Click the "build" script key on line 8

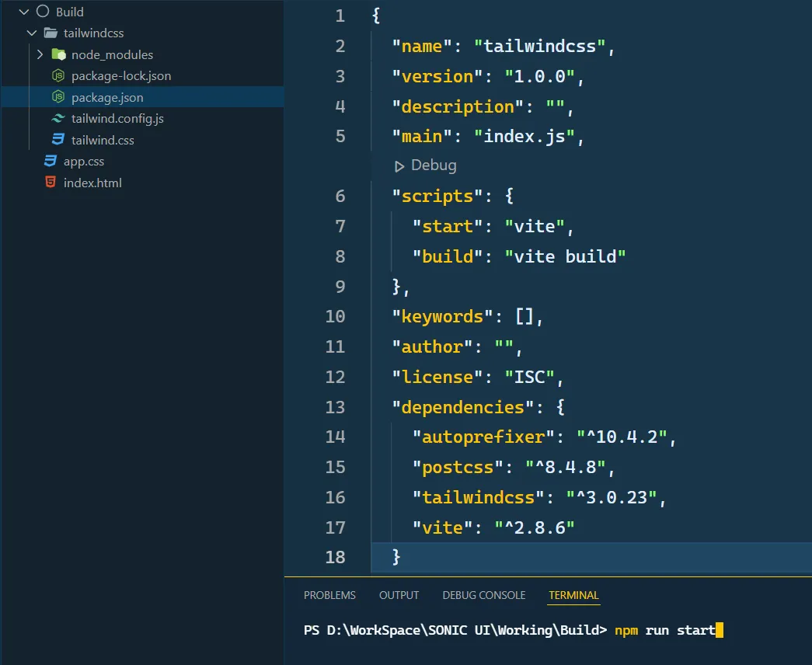pyautogui.click(x=448, y=256)
